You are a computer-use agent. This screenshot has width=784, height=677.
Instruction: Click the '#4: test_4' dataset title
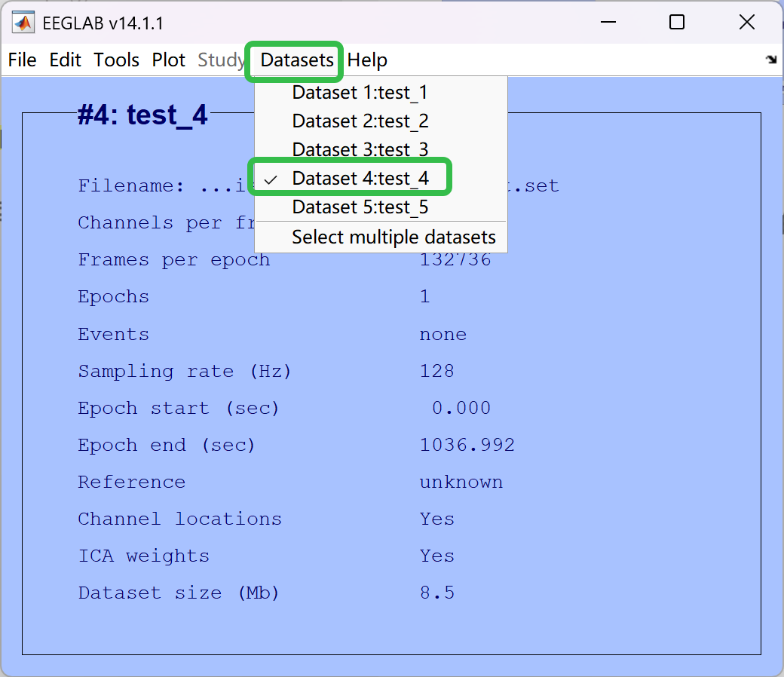pyautogui.click(x=142, y=115)
